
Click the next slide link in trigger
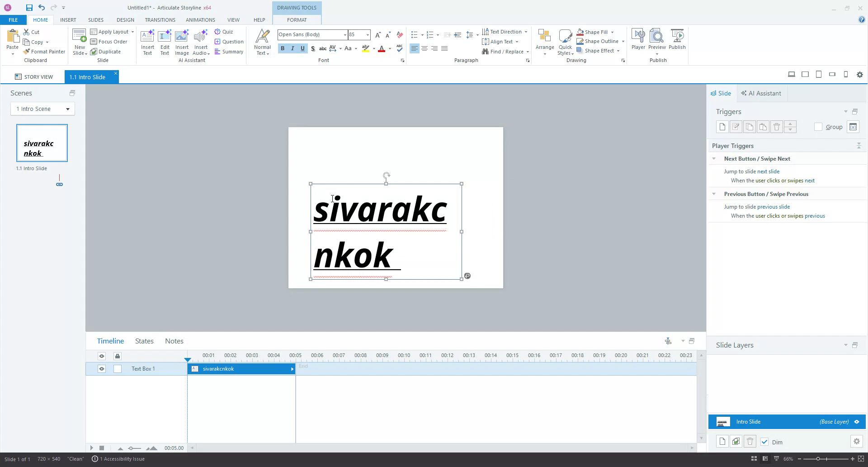768,171
